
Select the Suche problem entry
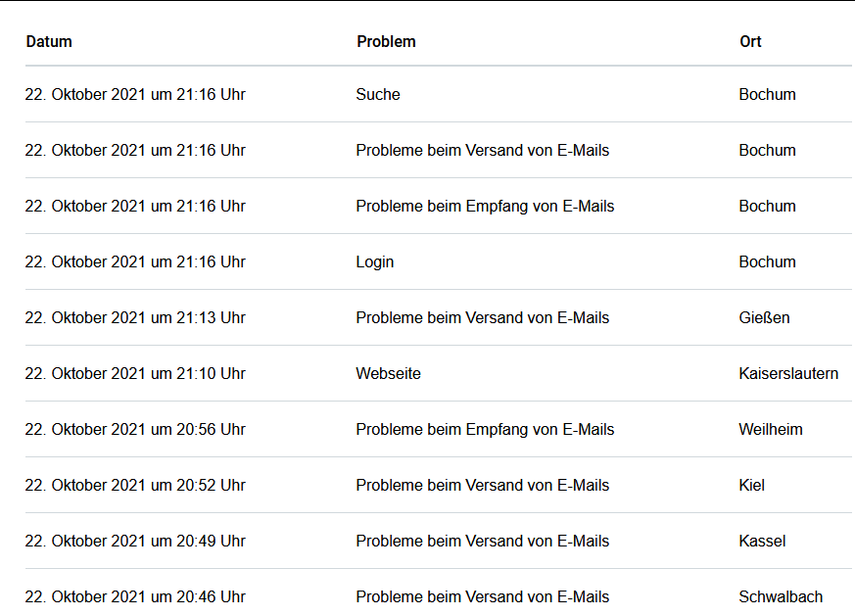[378, 95]
